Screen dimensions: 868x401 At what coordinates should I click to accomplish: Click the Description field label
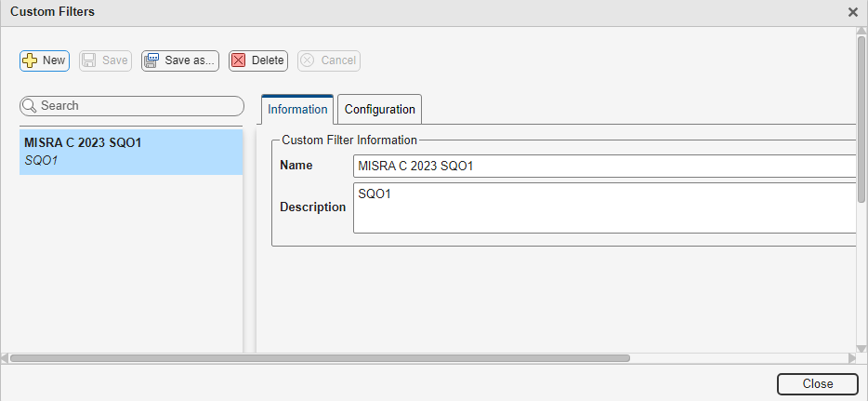(313, 207)
